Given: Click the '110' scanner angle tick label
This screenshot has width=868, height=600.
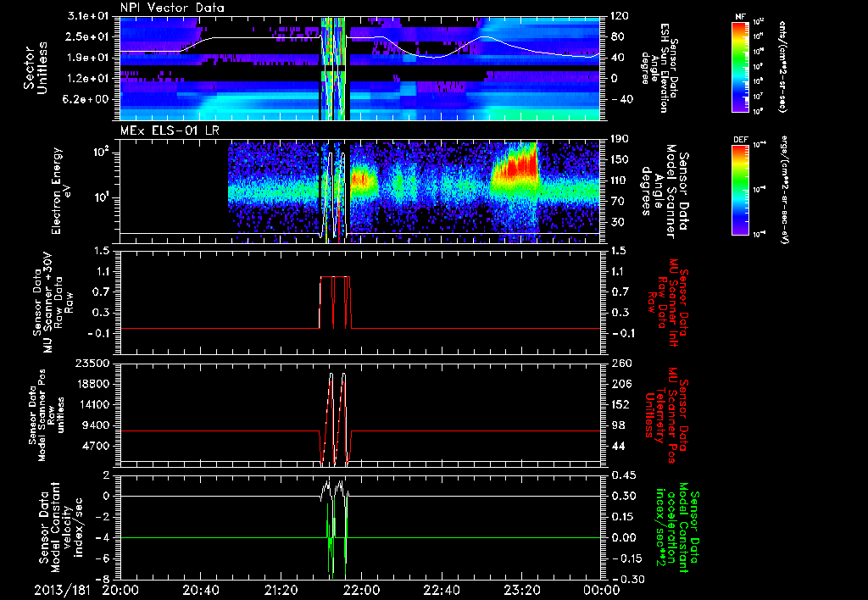Looking at the screenshot, I should [x=620, y=181].
